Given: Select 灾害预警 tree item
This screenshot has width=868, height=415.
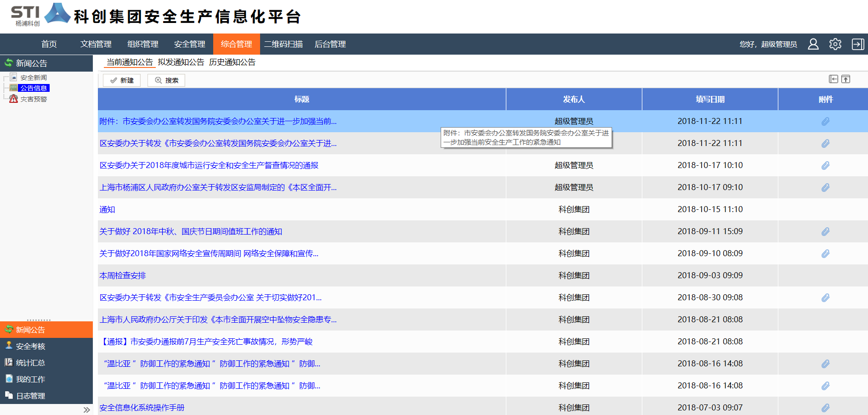Looking at the screenshot, I should pyautogui.click(x=34, y=99).
